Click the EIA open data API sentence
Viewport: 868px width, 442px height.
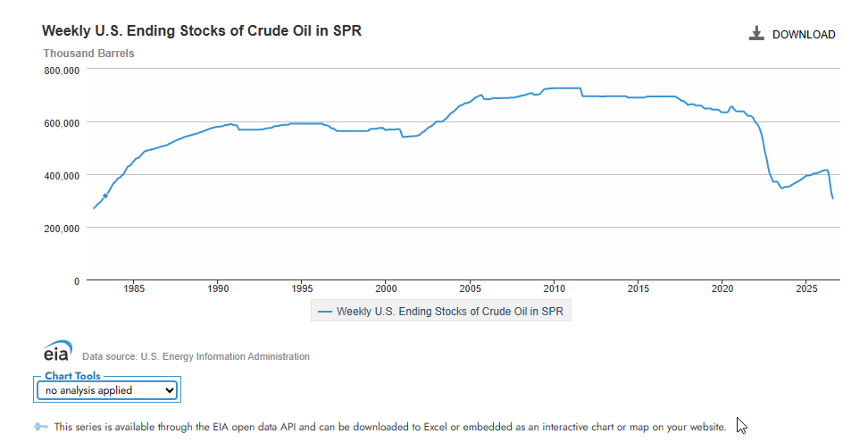[389, 427]
